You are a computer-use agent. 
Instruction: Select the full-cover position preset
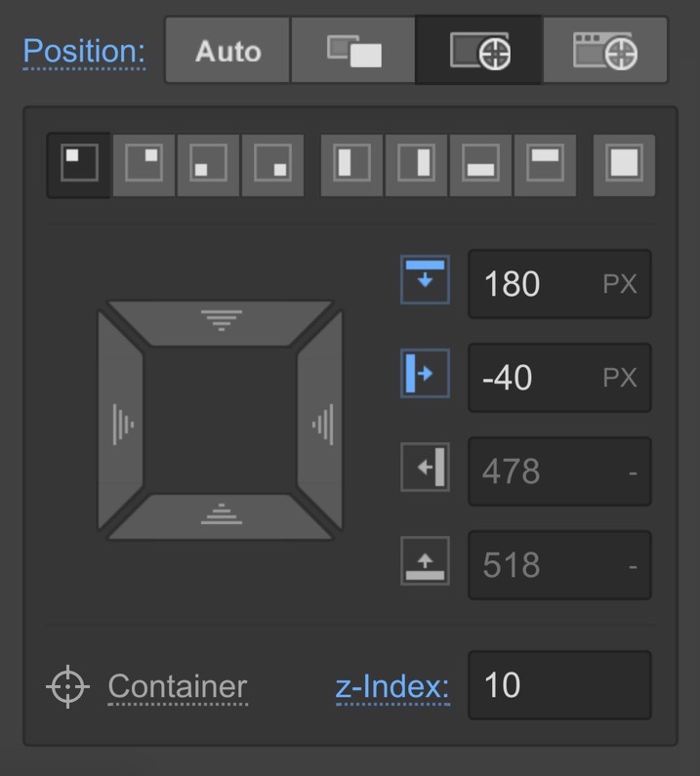[x=624, y=166]
